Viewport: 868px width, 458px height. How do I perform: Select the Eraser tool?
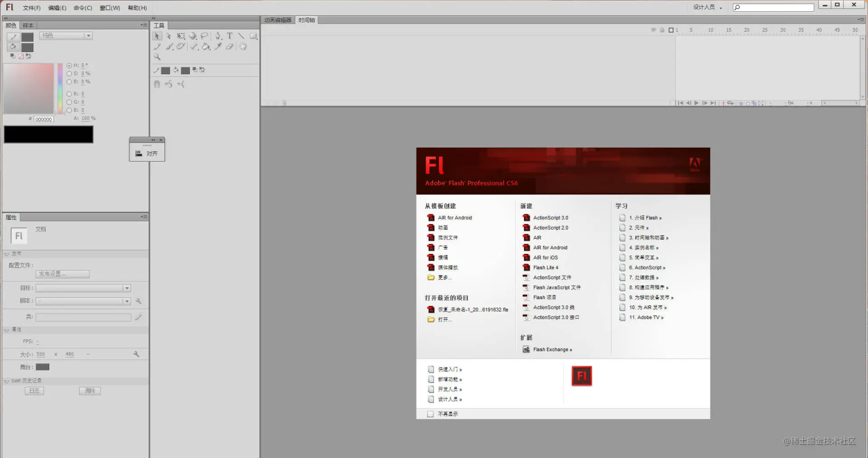pos(229,46)
